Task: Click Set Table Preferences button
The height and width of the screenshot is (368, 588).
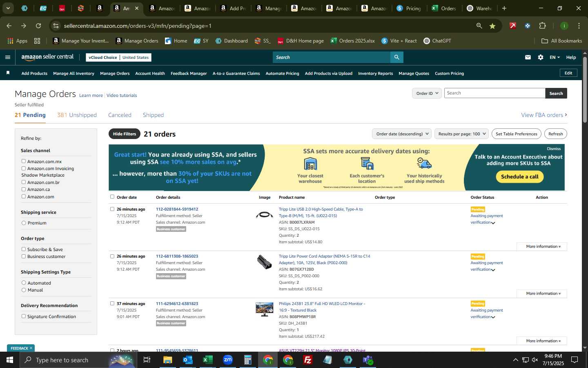Action: pyautogui.click(x=516, y=134)
